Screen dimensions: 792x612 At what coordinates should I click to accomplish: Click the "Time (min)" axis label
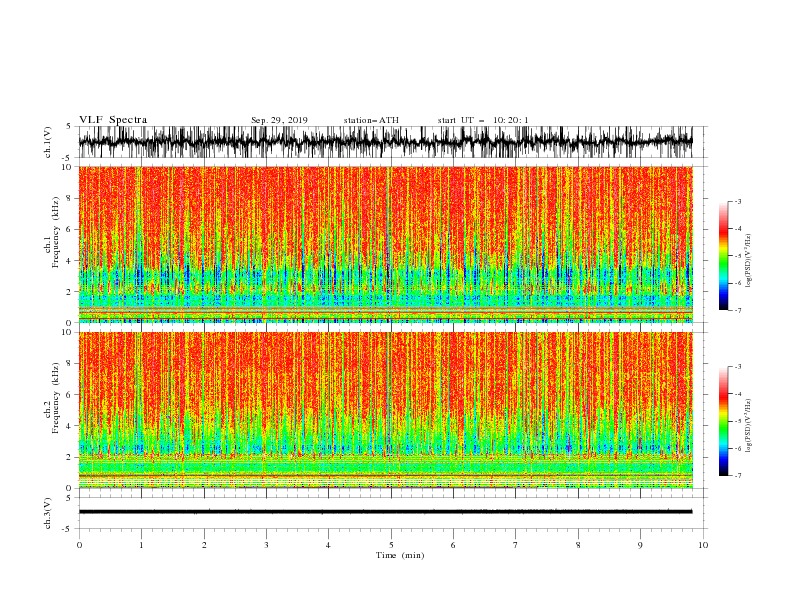point(400,555)
